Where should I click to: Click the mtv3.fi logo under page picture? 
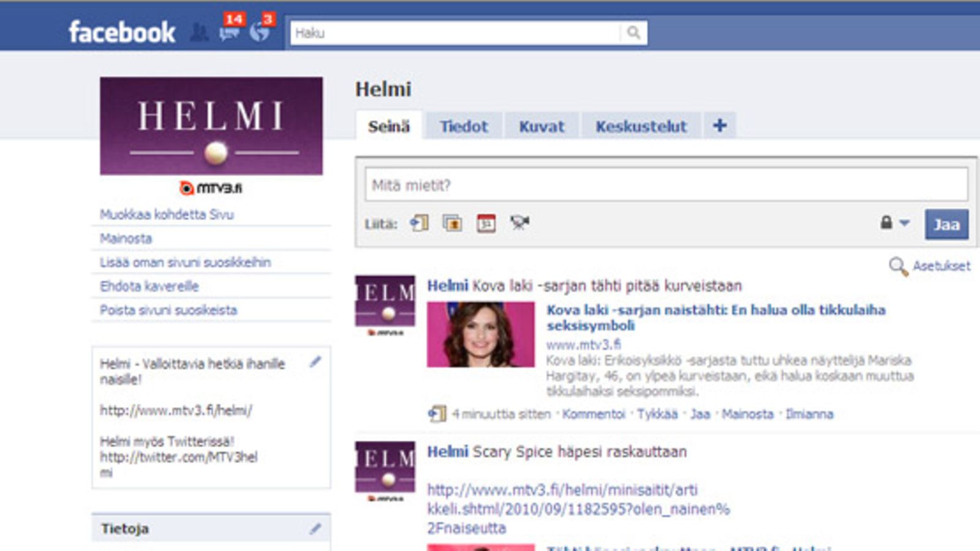pos(211,188)
